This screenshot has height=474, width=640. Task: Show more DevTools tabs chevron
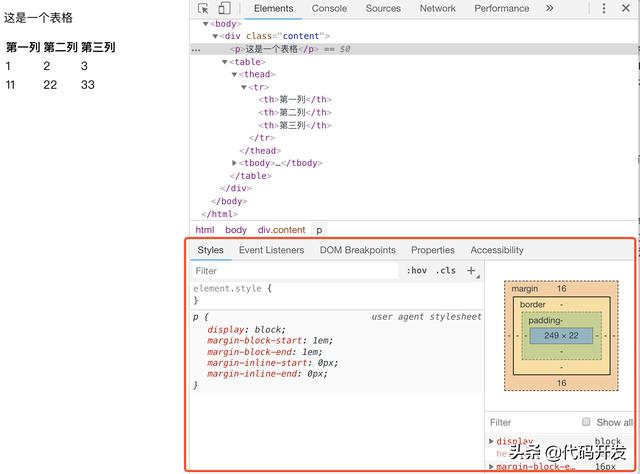coord(549,8)
